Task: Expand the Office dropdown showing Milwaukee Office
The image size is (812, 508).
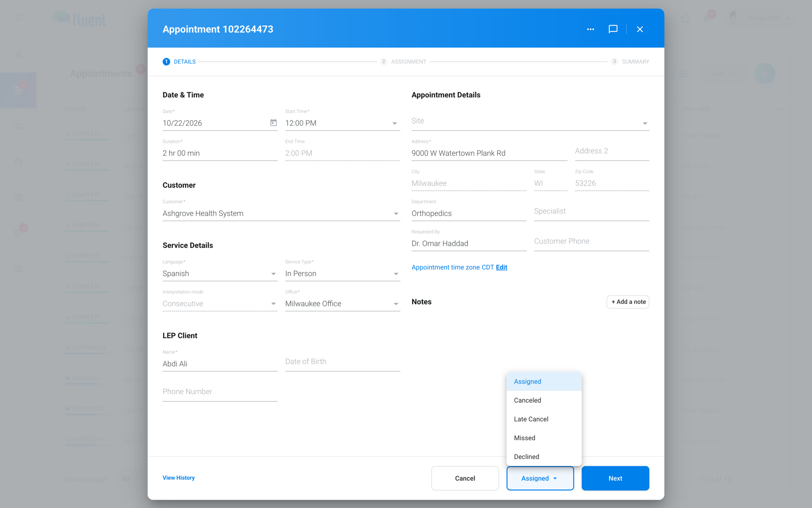Action: [x=343, y=304]
